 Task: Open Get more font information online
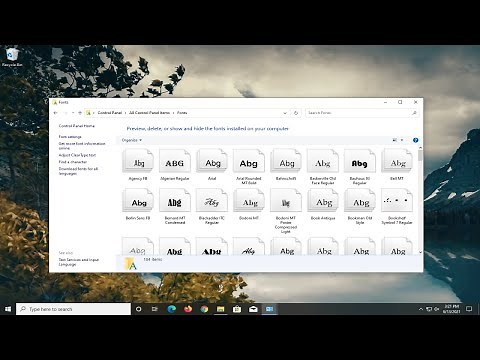pyautogui.click(x=82, y=146)
